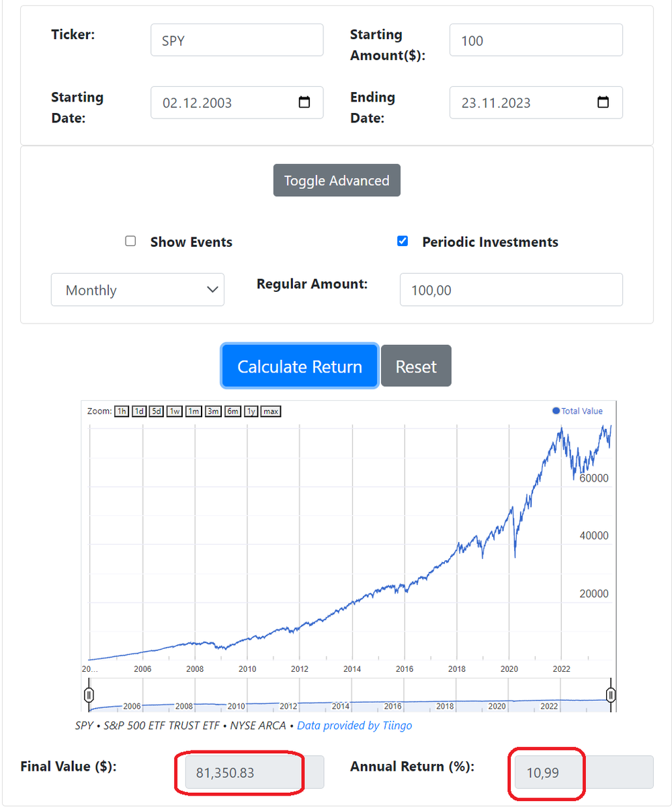Enable the Show Events checkbox
Image resolution: width=672 pixels, height=807 pixels.
point(130,241)
